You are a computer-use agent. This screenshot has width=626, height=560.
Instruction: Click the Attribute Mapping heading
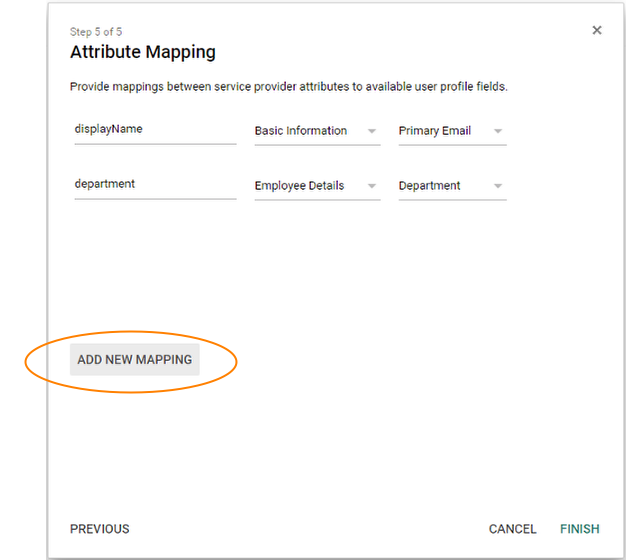pos(143,52)
